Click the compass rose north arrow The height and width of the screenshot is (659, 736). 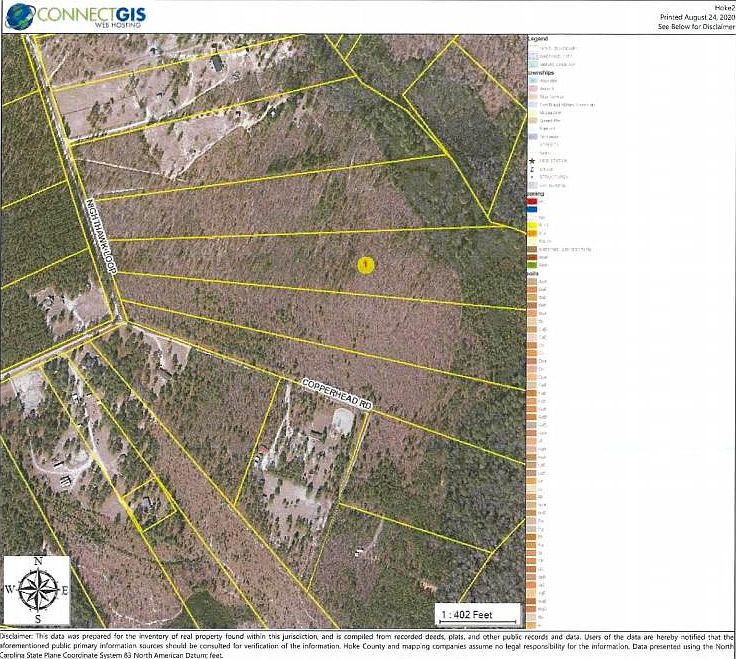pos(37,590)
